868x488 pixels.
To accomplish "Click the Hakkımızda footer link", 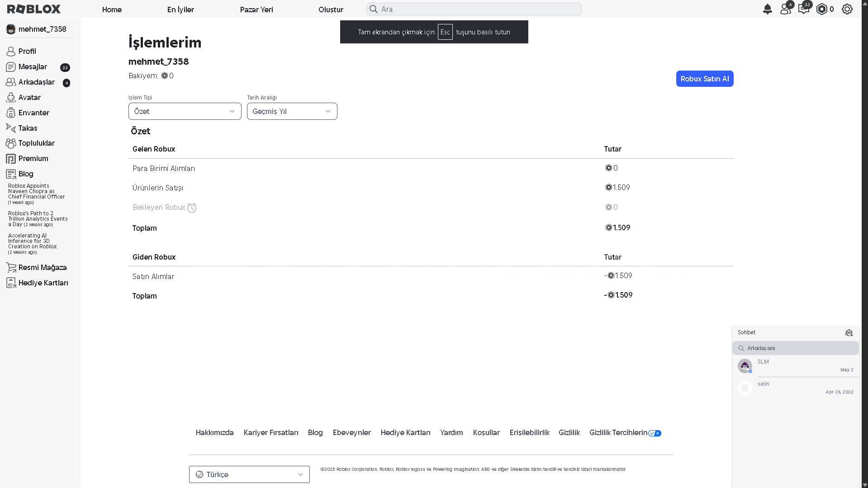I will coord(215,433).
